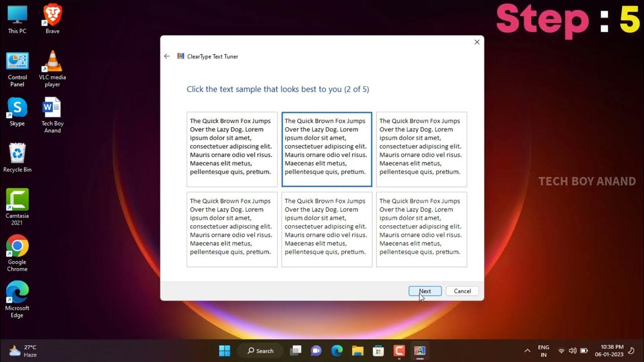The image size is (644, 362).
Task: Open Camtasia from taskbar
Action: point(398,350)
